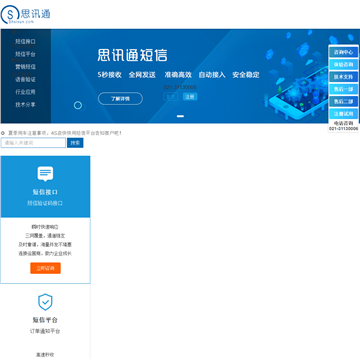The height and width of the screenshot is (360, 360).
Task: Open 行业应用 in the left banner menu
Action: (x=25, y=92)
